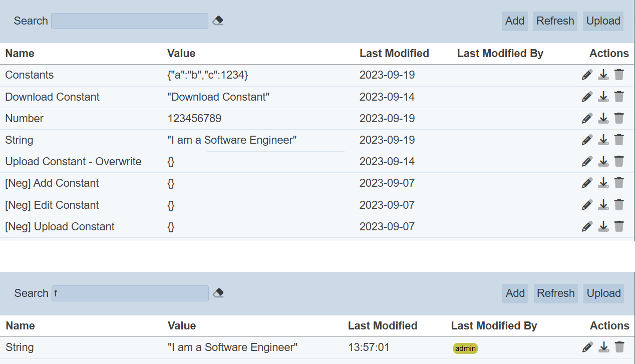Download the String row in filtered table

click(604, 347)
